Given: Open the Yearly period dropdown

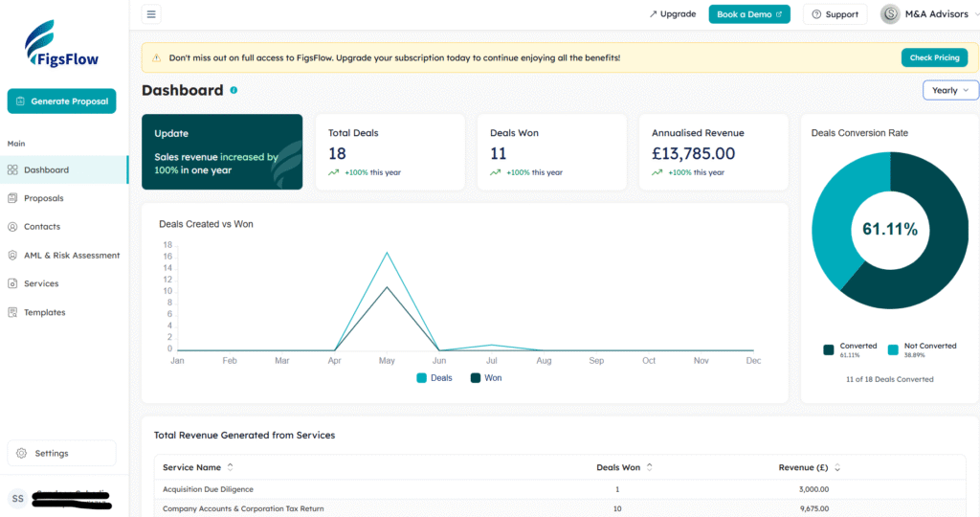Looking at the screenshot, I should [950, 90].
